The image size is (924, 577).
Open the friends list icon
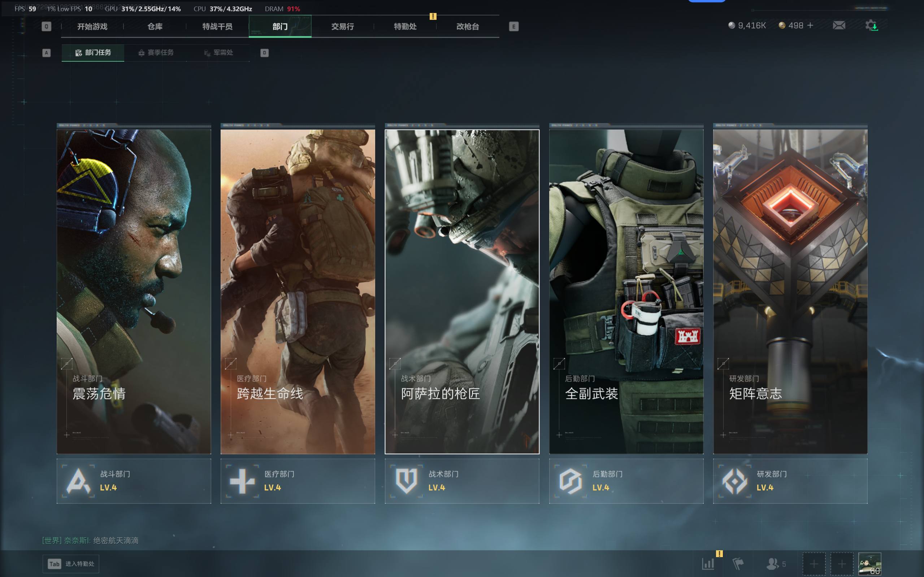(772, 564)
